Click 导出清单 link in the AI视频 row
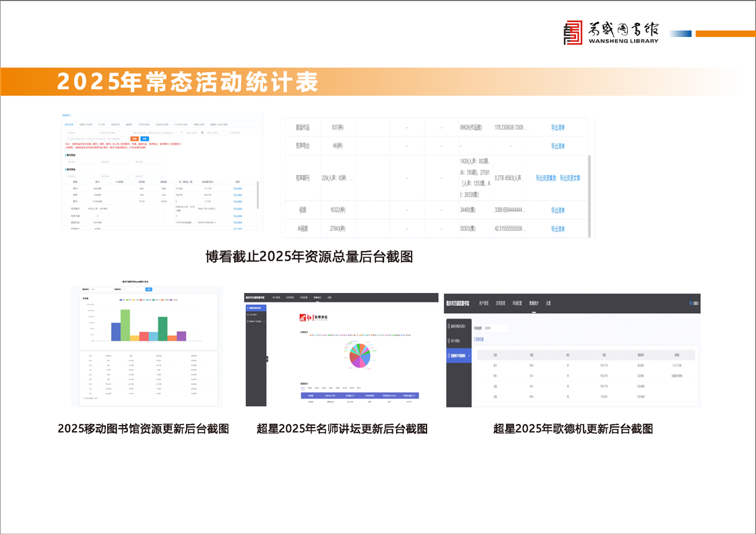This screenshot has height=534, width=756. point(558,229)
